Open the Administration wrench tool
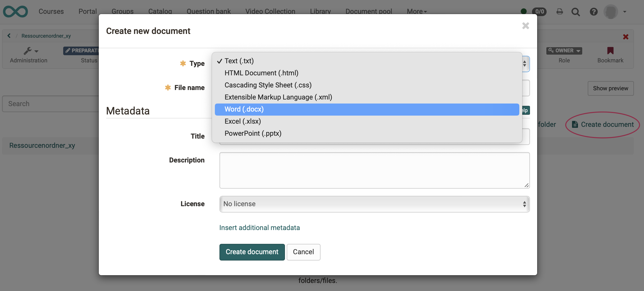This screenshot has height=291, width=644. point(28,51)
